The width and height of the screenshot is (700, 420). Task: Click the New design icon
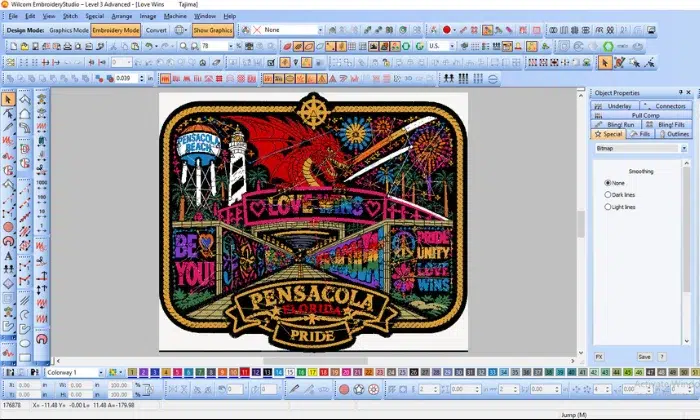click(13, 46)
